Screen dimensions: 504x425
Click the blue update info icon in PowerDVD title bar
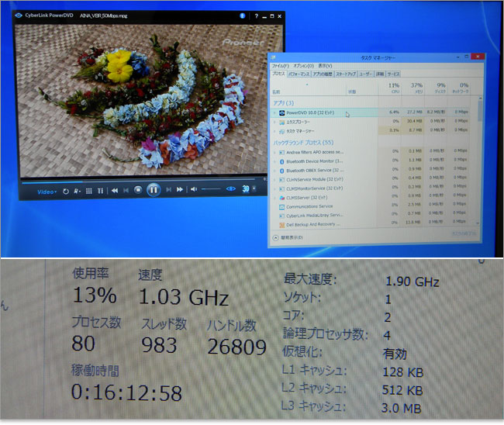click(243, 16)
